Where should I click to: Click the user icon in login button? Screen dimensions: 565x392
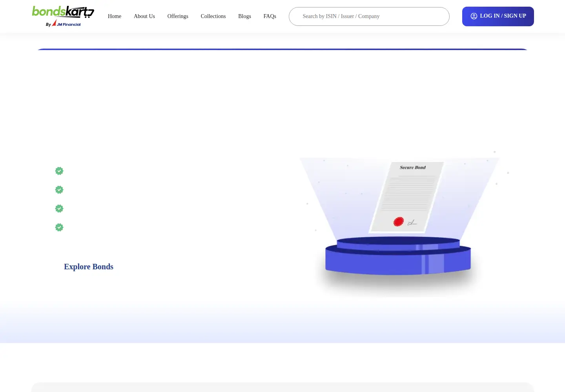click(474, 16)
